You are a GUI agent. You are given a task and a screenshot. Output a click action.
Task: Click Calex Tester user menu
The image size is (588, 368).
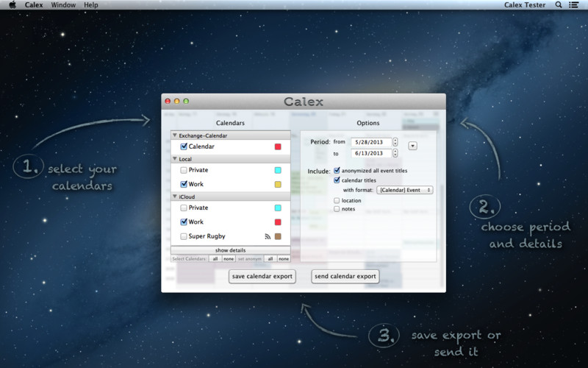525,5
